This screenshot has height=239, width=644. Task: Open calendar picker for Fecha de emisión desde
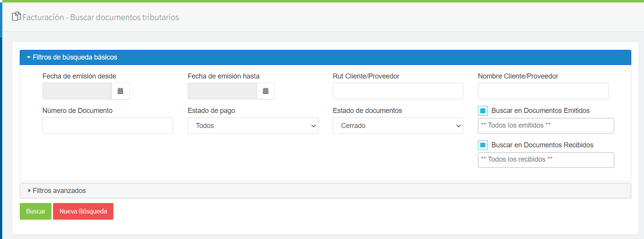[x=120, y=91]
